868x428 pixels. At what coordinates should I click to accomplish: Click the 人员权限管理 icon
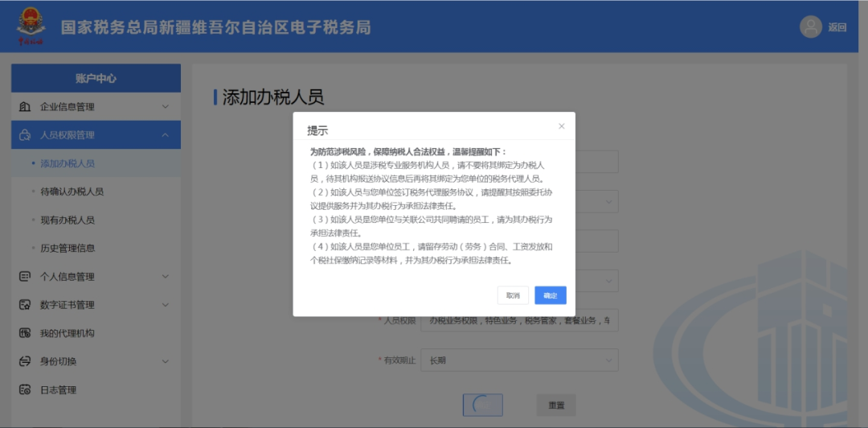coord(25,134)
